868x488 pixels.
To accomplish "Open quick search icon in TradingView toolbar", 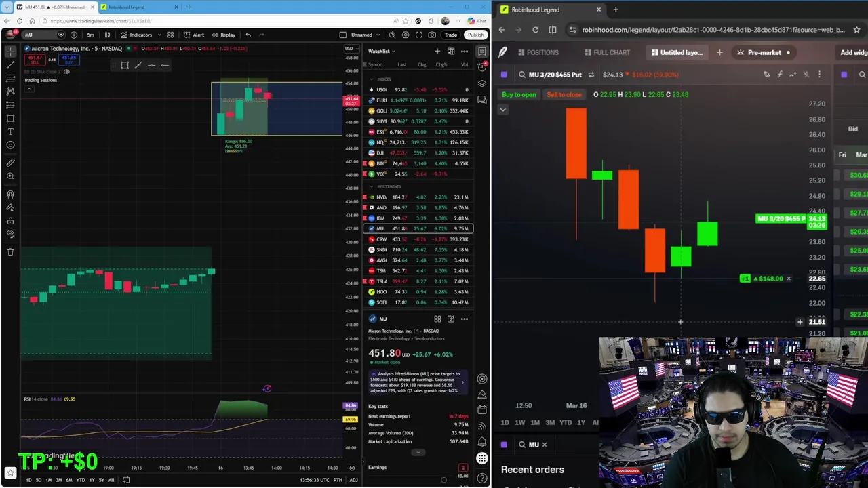I will pos(392,35).
